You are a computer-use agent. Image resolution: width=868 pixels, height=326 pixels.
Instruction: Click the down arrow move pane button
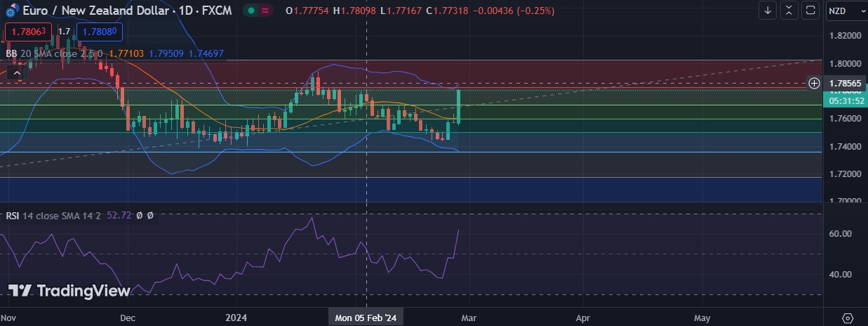point(768,11)
